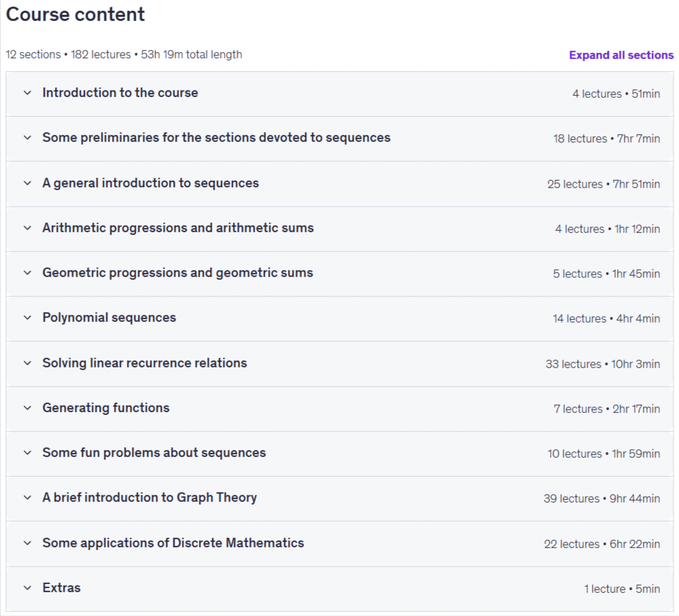Click the 'Course content' heading
The height and width of the screenshot is (616, 679).
coord(75,14)
